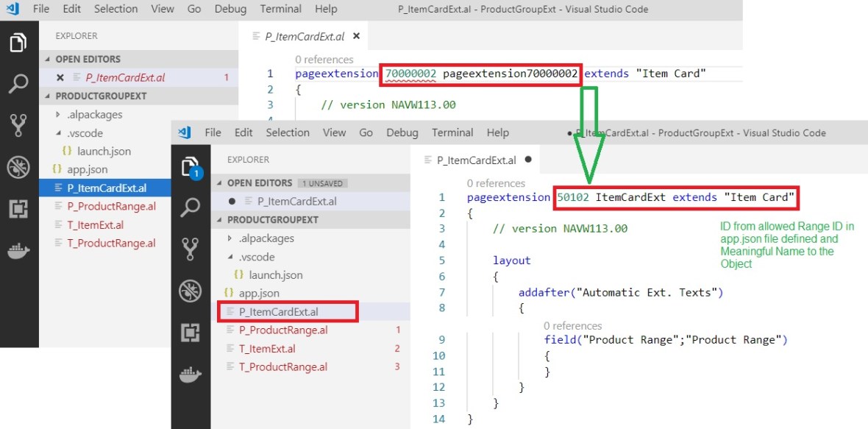Click the 0 references link above line 9
The image size is (868, 429).
point(572,325)
